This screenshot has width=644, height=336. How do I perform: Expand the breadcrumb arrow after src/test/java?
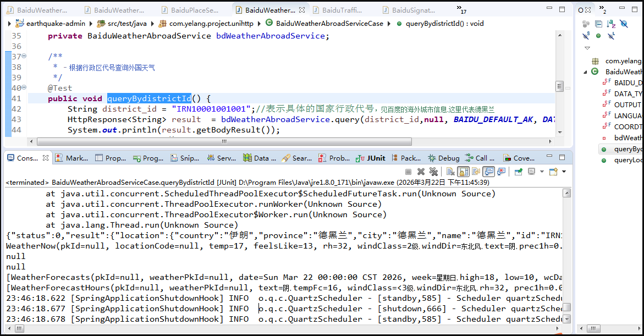tap(152, 24)
